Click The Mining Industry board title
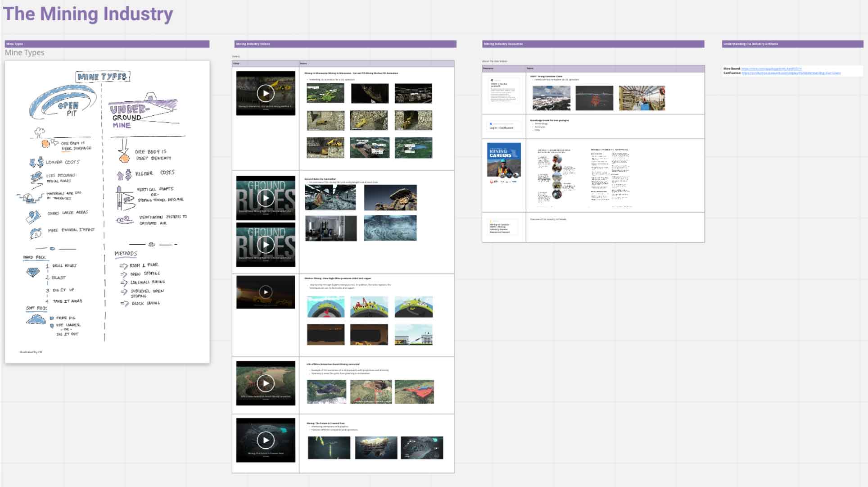Viewport: 868px width, 487px height. click(88, 14)
